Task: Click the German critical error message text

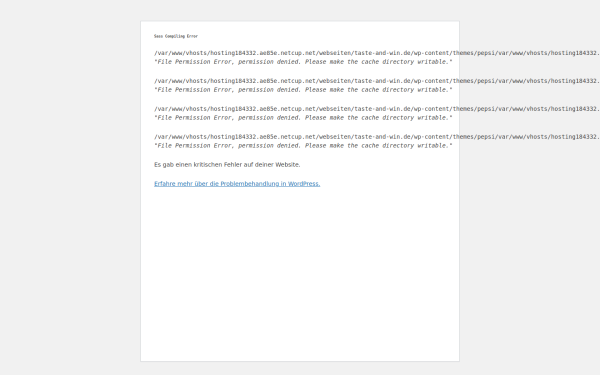Action: [x=227, y=165]
